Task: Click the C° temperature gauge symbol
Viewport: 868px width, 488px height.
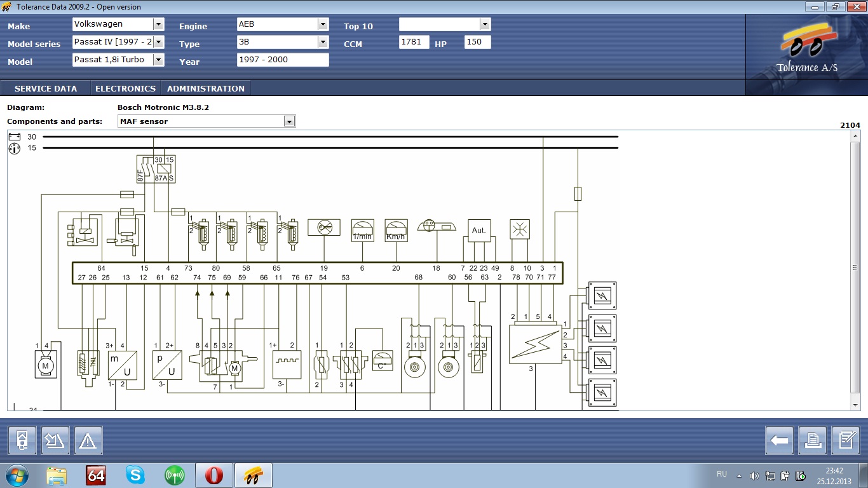Action: coord(383,360)
